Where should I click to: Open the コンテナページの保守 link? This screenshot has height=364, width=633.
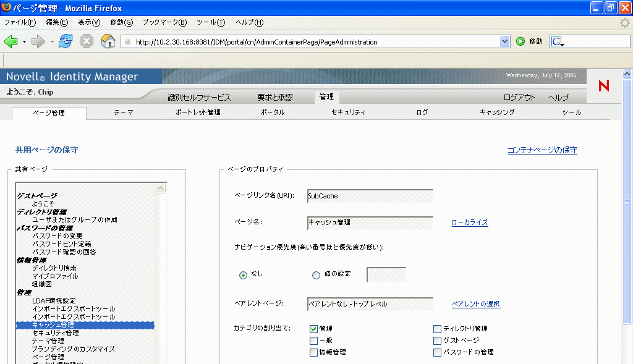pyautogui.click(x=542, y=150)
